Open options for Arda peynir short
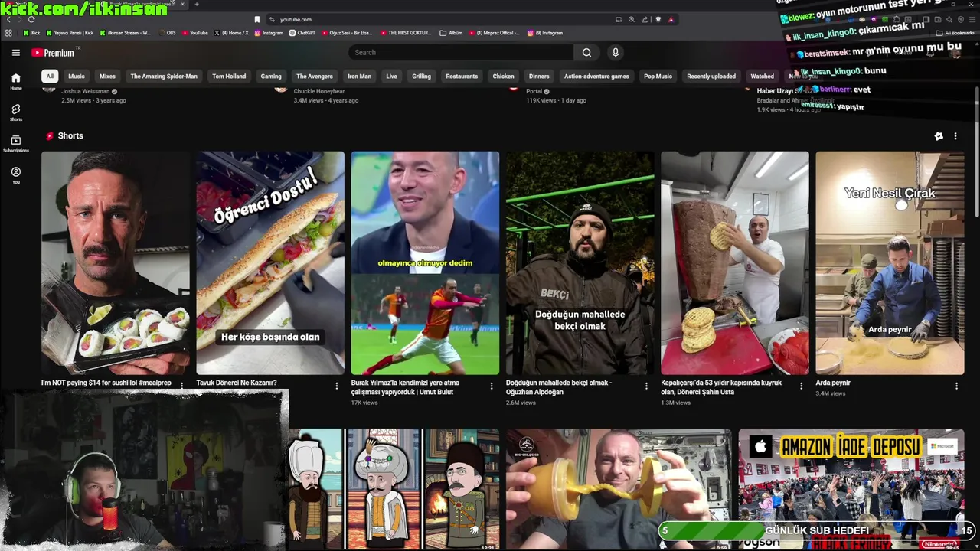Screen dimensions: 980x551 tap(955, 386)
